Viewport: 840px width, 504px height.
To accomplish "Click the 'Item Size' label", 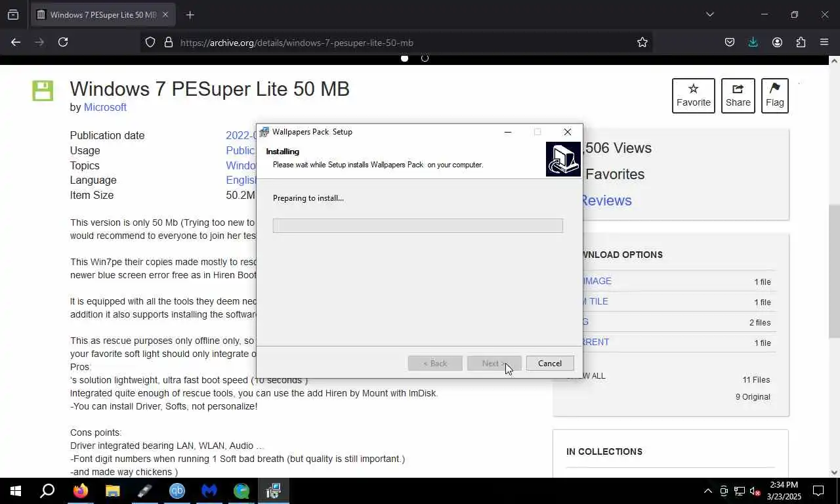I will (92, 195).
